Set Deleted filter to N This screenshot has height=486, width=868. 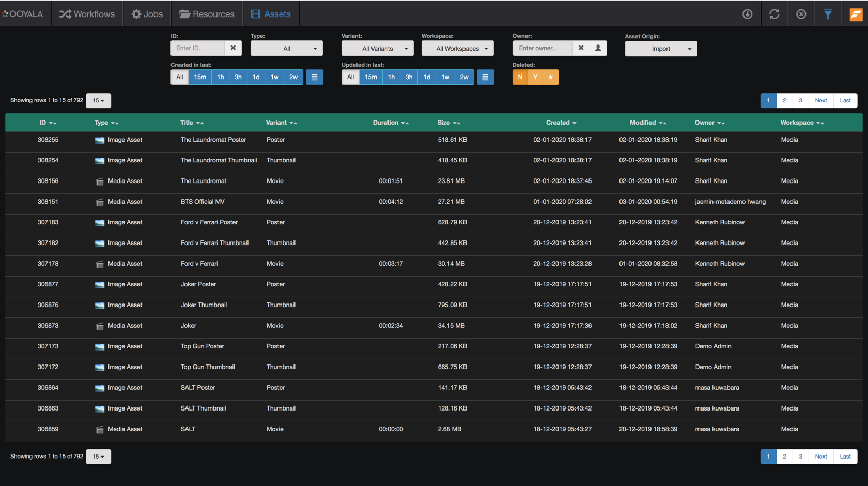520,77
